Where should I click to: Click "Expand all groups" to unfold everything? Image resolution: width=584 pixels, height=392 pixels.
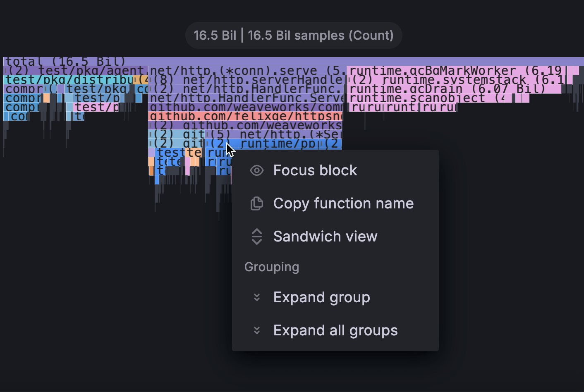pos(335,330)
